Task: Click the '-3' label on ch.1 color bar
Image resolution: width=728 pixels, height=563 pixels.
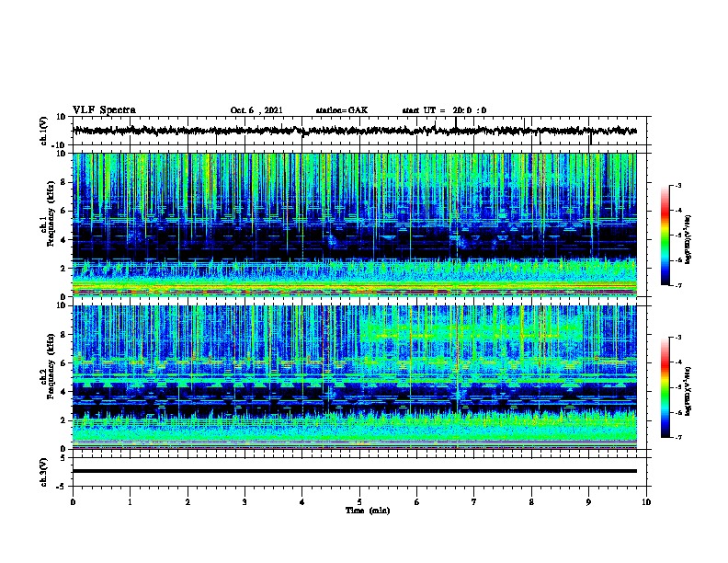Action: pos(677,186)
